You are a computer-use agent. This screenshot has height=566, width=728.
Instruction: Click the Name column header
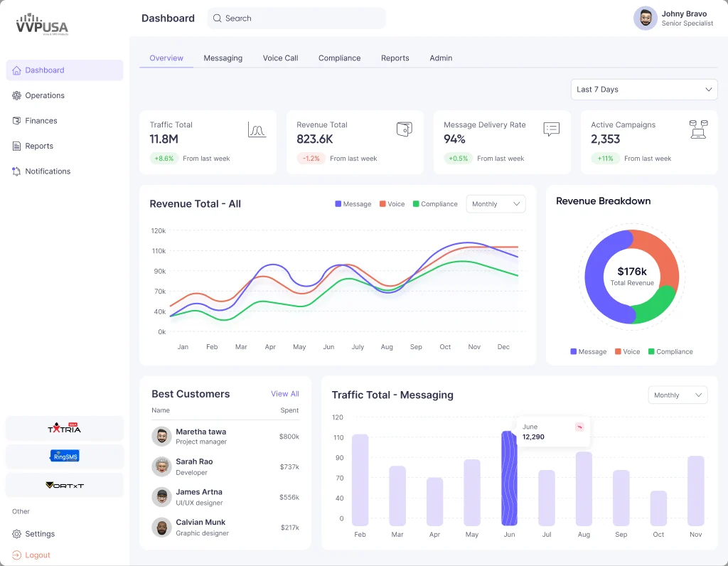click(x=161, y=410)
